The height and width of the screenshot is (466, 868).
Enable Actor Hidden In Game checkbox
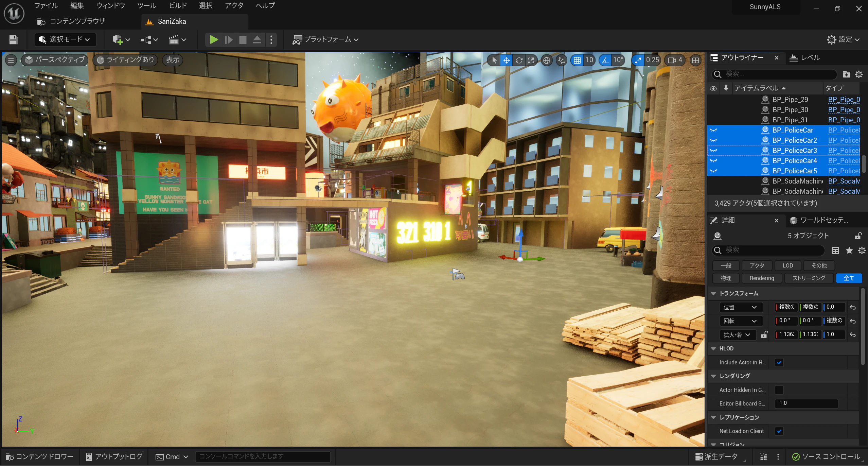pos(779,390)
